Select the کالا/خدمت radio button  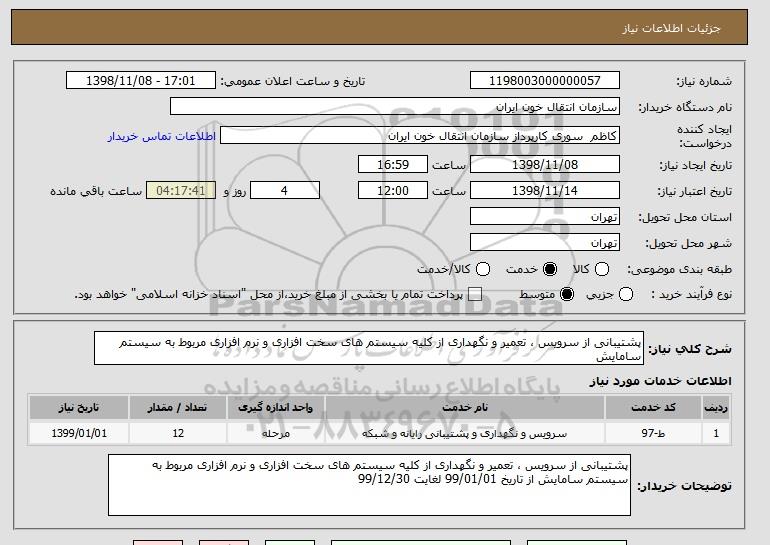pyautogui.click(x=483, y=269)
